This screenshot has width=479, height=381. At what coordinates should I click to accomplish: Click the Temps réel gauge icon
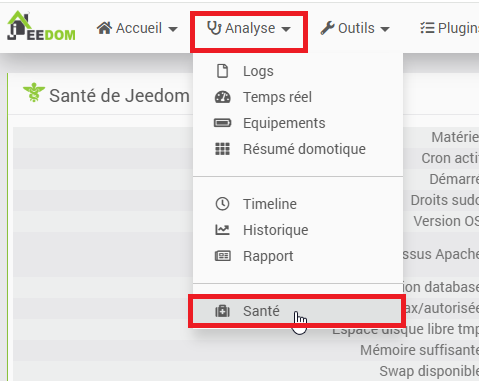222,97
